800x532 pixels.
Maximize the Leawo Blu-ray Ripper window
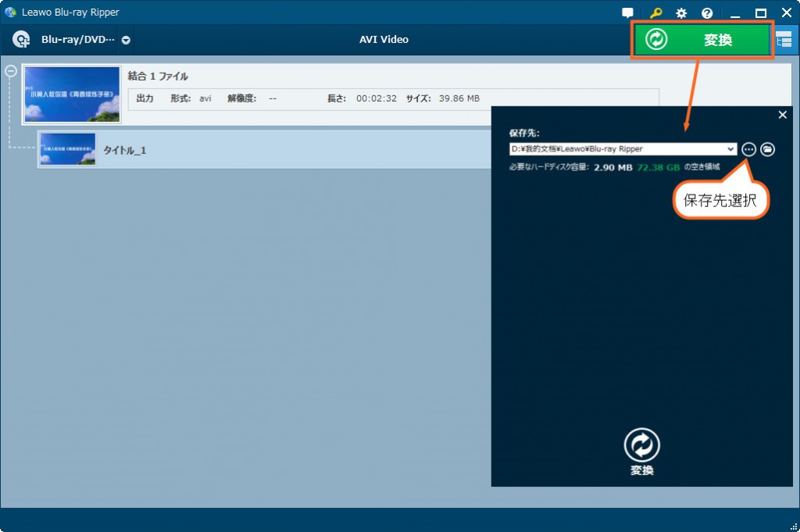click(x=761, y=13)
